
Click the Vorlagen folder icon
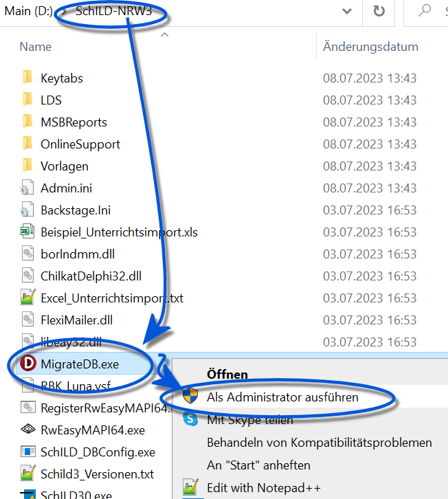pos(27,165)
